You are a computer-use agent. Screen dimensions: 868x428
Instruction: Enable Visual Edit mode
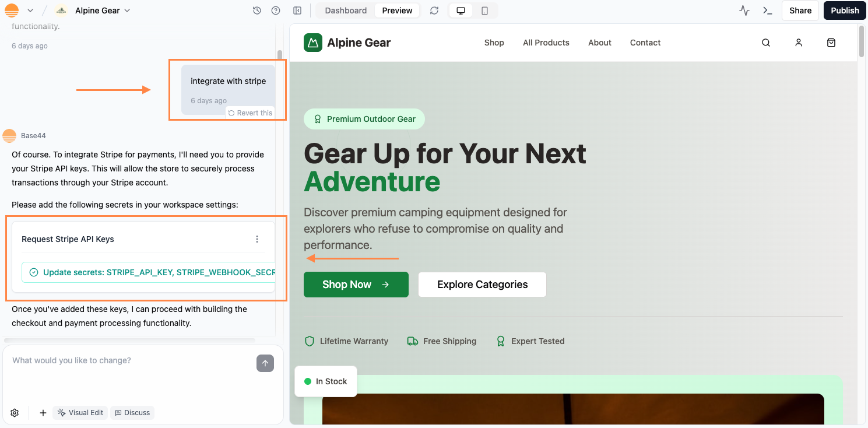(x=80, y=413)
